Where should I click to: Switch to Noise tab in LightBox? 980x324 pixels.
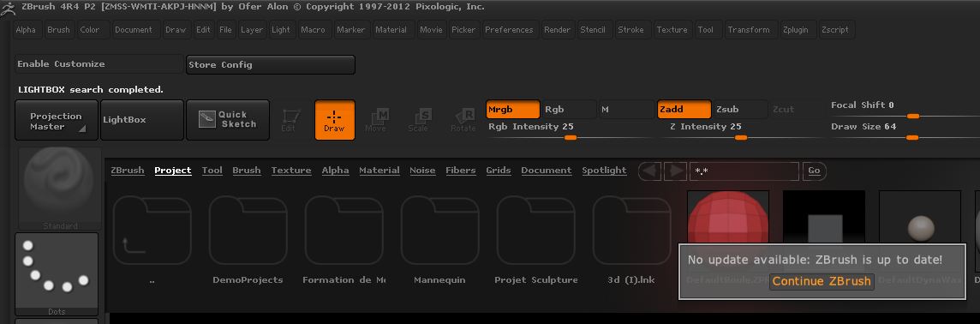[x=422, y=170]
